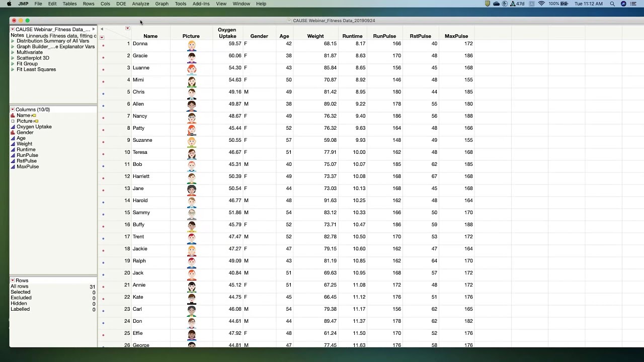Open the Columns panel red triangle menu

pyautogui.click(x=13, y=110)
